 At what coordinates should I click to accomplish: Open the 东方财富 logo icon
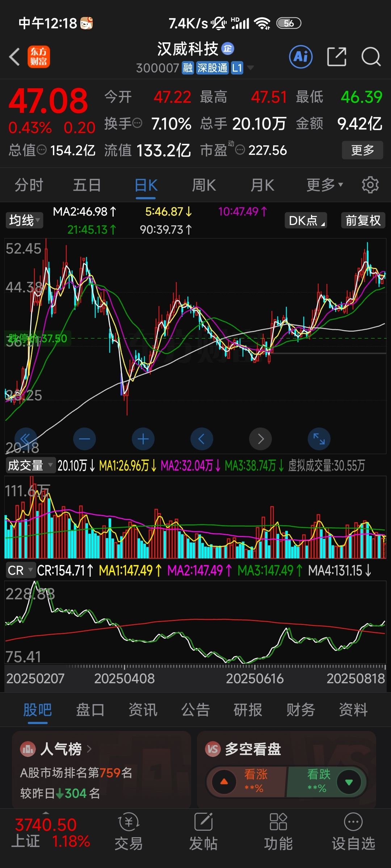39,57
